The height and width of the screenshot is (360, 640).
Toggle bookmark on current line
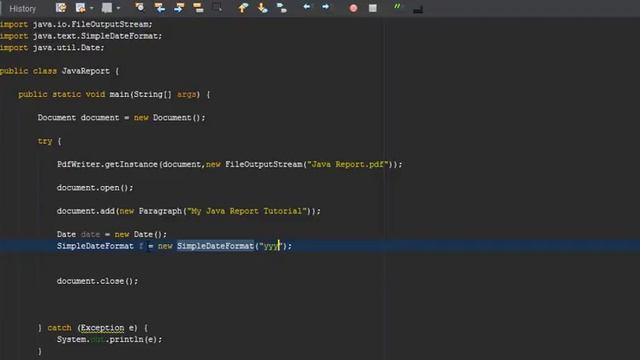point(282,7)
